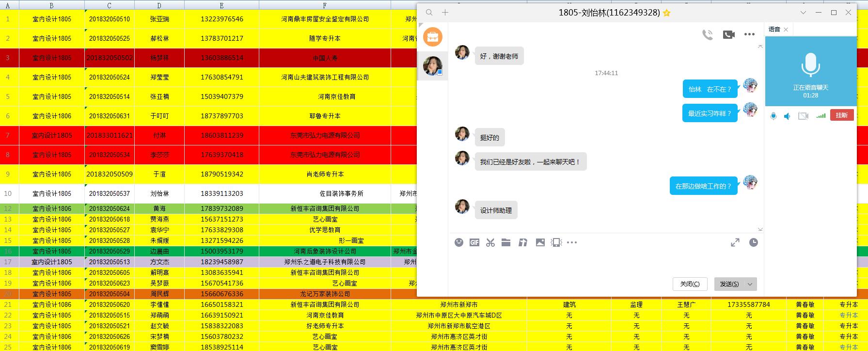Mute the microphone in voice panel
This screenshot has height=351, width=868.
tap(773, 116)
